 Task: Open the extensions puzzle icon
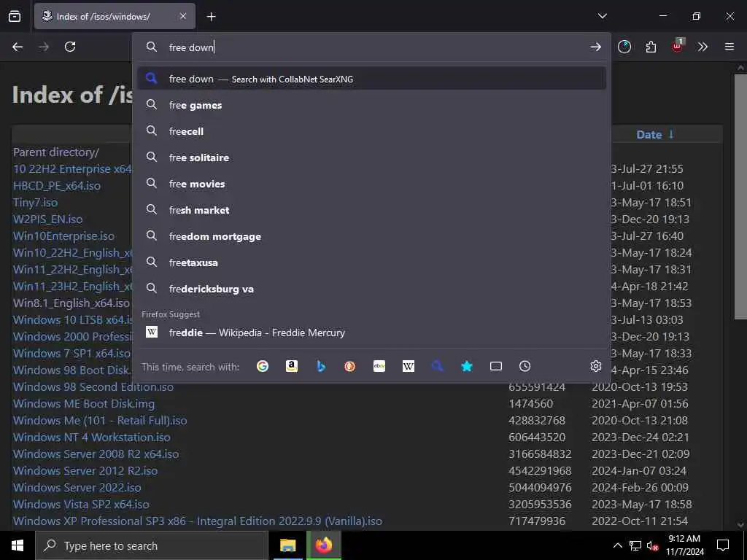click(651, 47)
